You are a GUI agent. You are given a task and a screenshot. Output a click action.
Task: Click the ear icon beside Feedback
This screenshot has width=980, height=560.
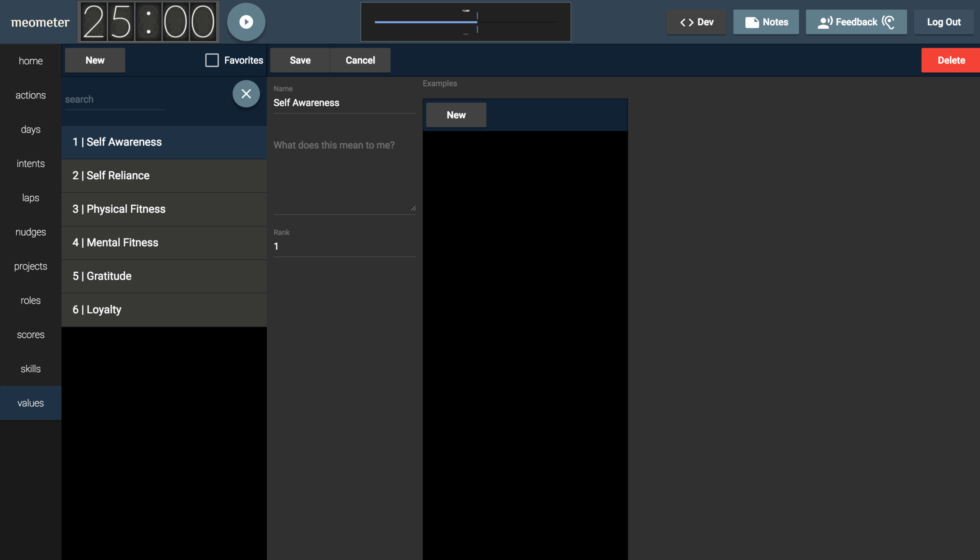click(x=889, y=22)
